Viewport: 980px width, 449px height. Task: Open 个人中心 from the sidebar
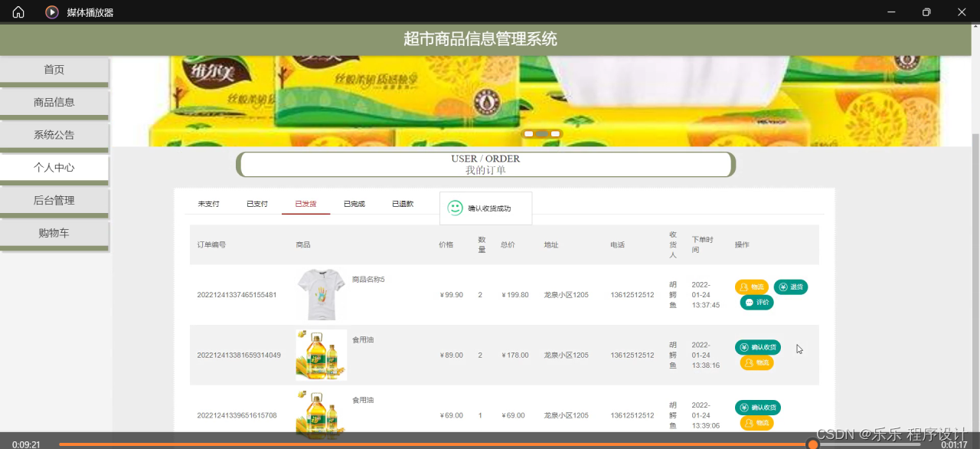[x=54, y=167]
